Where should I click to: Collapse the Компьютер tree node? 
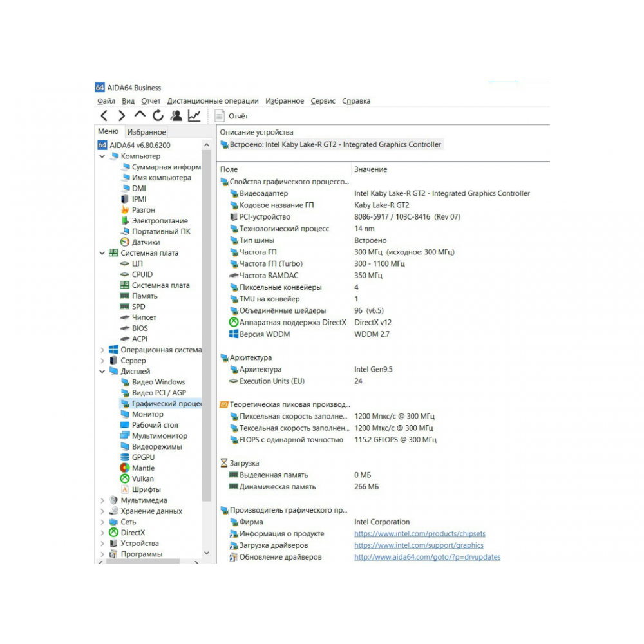pos(102,156)
